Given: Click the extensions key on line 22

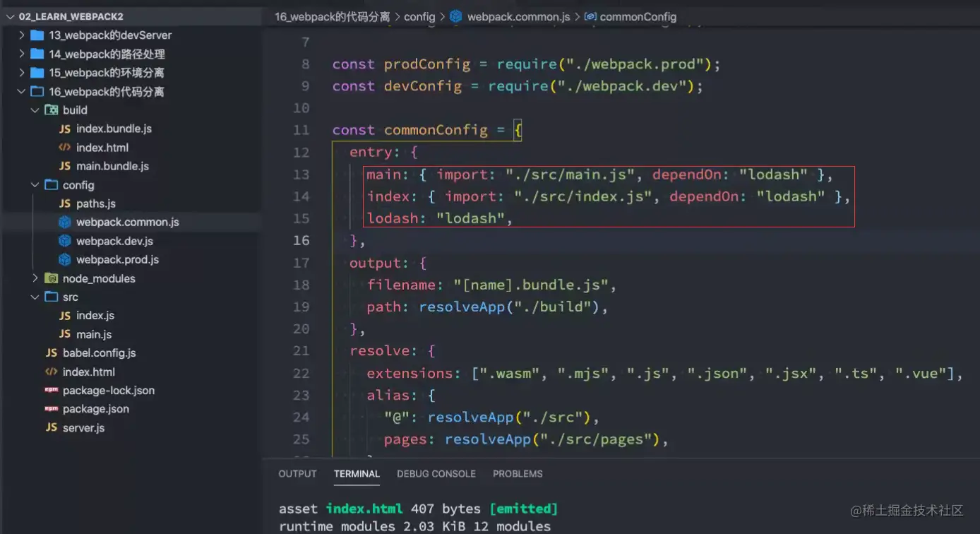Looking at the screenshot, I should [410, 373].
